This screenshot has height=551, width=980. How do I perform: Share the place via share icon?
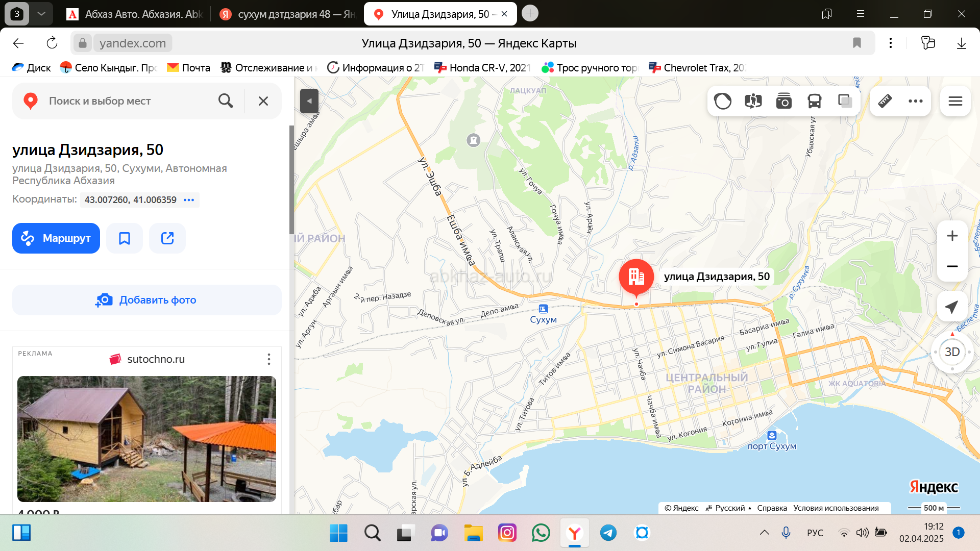coord(167,238)
